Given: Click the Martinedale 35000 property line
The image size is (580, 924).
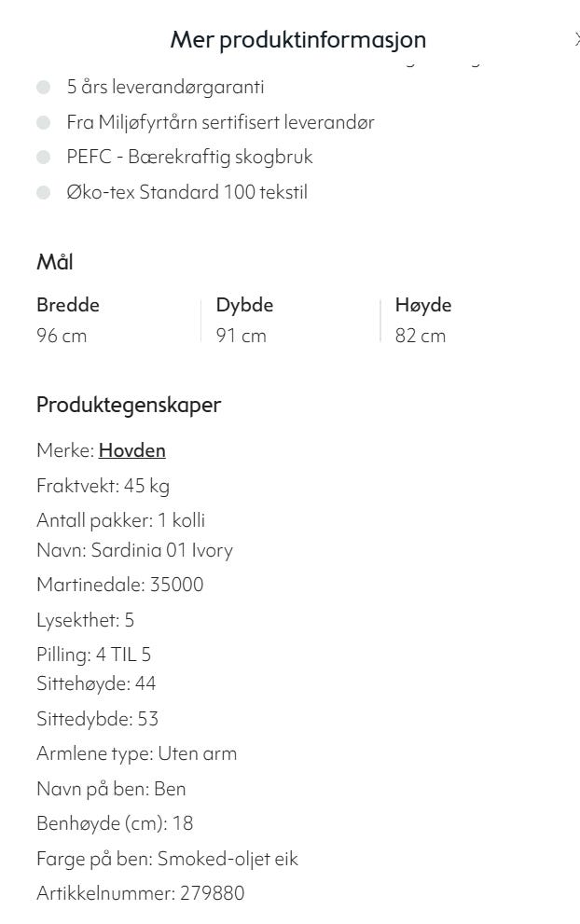Looking at the screenshot, I should (119, 585).
